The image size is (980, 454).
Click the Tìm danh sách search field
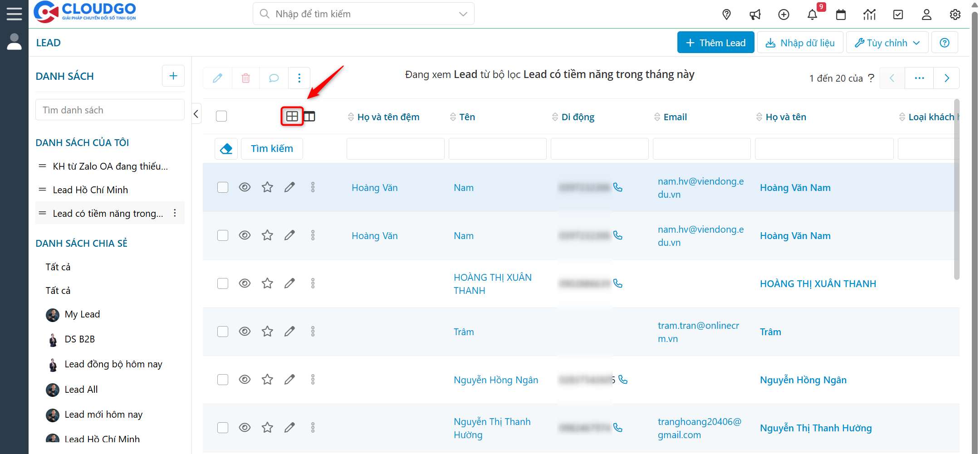tap(110, 110)
